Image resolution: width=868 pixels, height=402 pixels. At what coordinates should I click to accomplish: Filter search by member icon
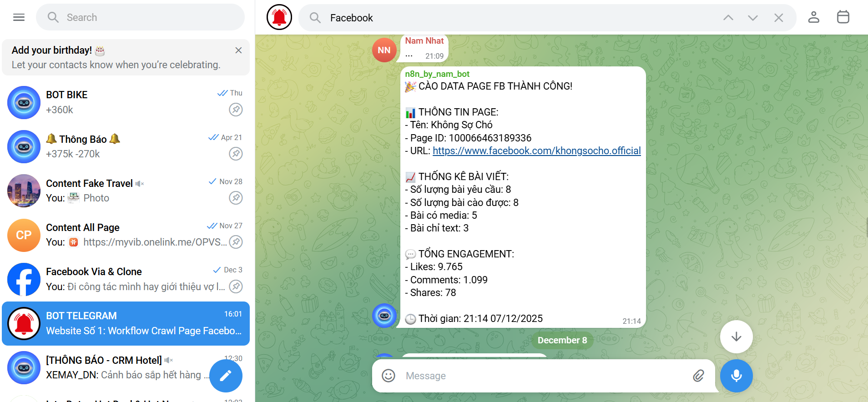(813, 17)
